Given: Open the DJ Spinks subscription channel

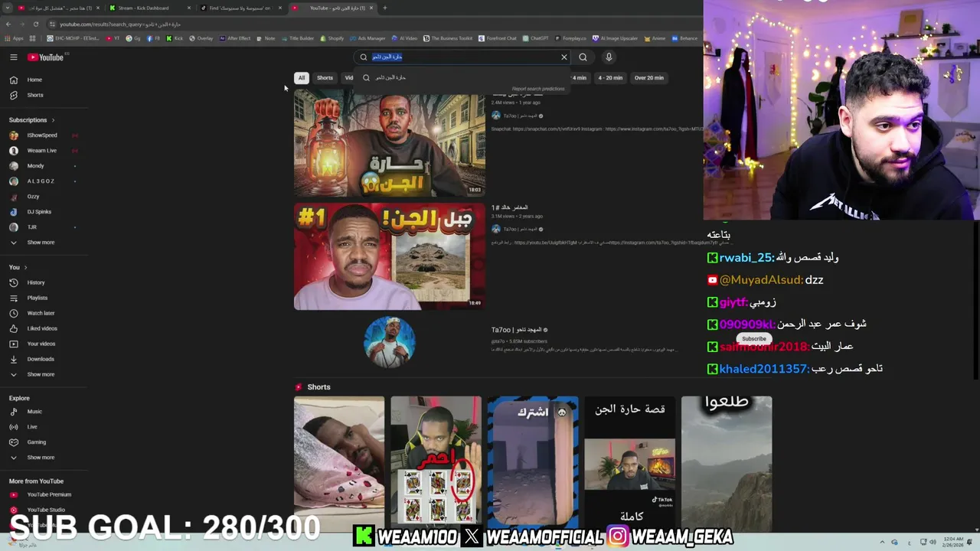Looking at the screenshot, I should 39,212.
